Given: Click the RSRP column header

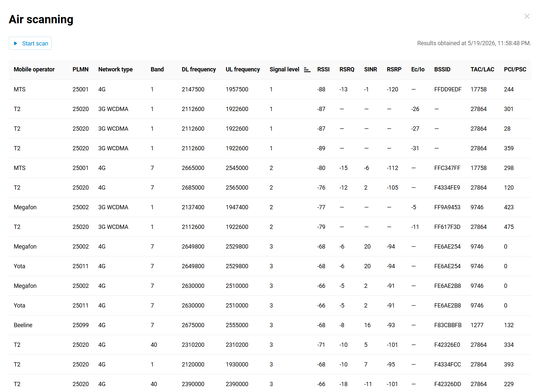Looking at the screenshot, I should [394, 69].
